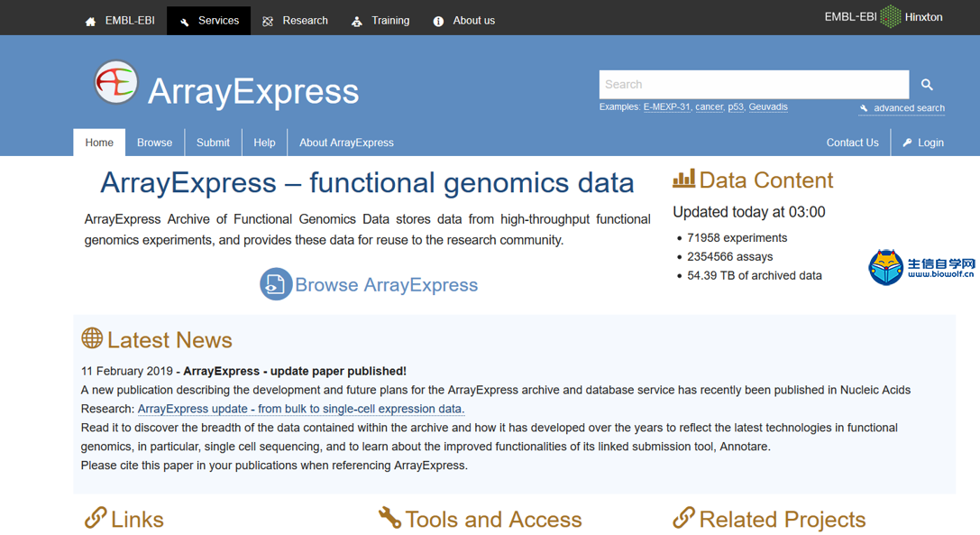
Task: Focus the Search input field
Action: [x=754, y=85]
